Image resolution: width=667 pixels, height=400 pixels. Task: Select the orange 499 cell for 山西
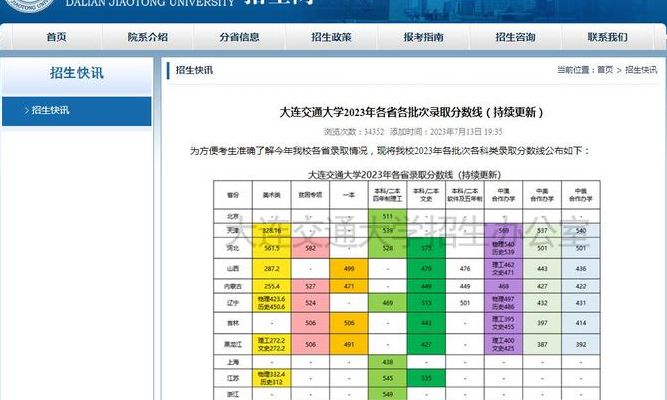point(349,269)
